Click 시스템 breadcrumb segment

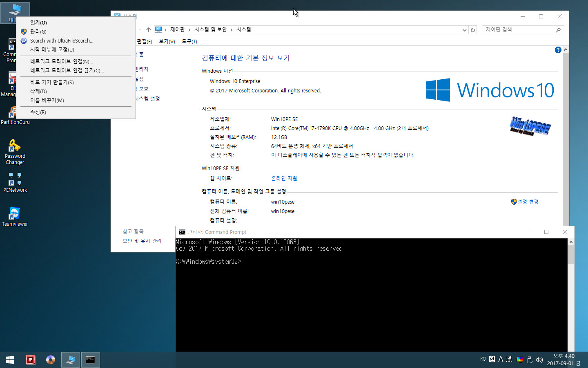tap(244, 29)
